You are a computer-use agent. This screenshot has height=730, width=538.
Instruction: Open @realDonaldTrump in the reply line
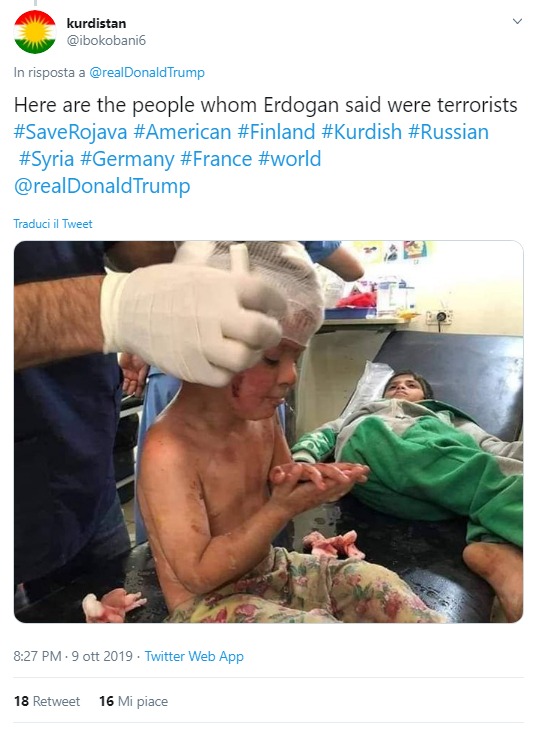click(147, 73)
